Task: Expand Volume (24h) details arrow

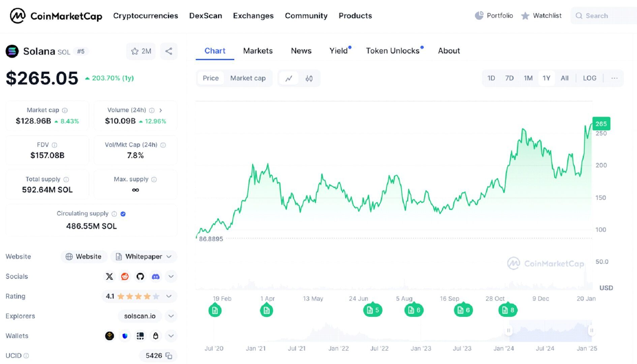Action: coord(161,110)
